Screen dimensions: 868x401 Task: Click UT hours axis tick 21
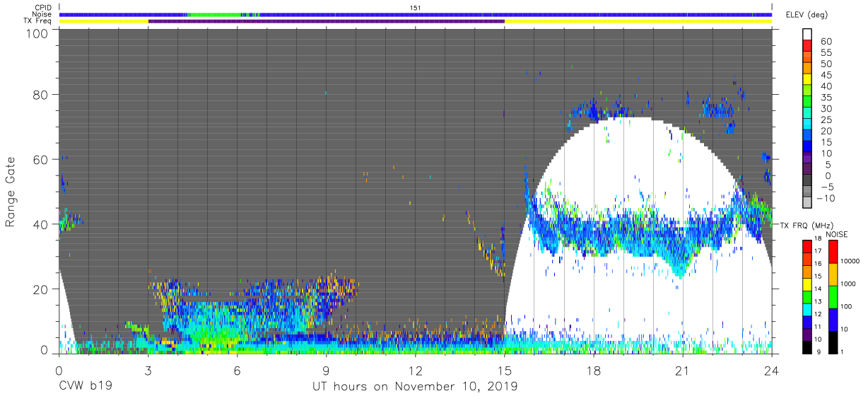[x=682, y=369]
